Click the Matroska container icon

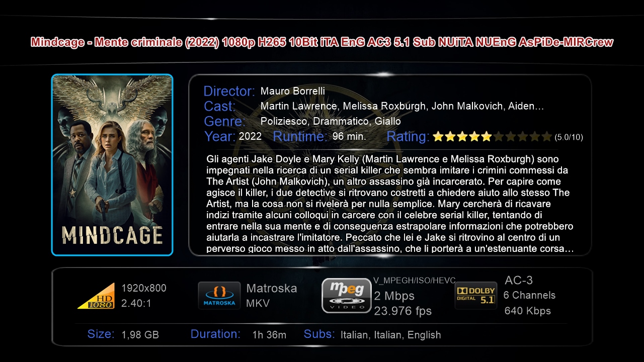[219, 296]
